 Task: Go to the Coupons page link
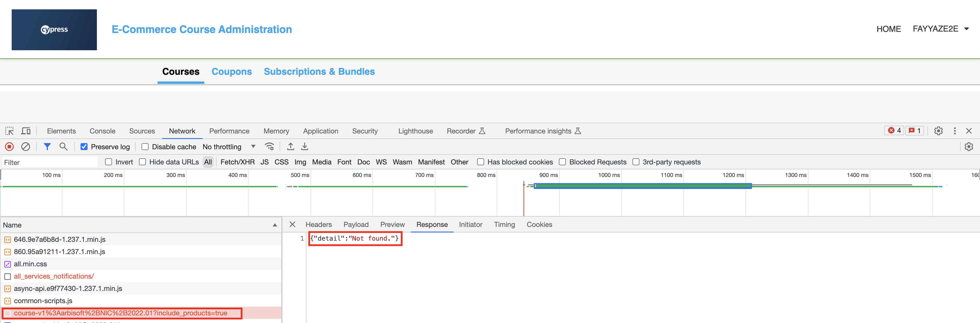(231, 72)
